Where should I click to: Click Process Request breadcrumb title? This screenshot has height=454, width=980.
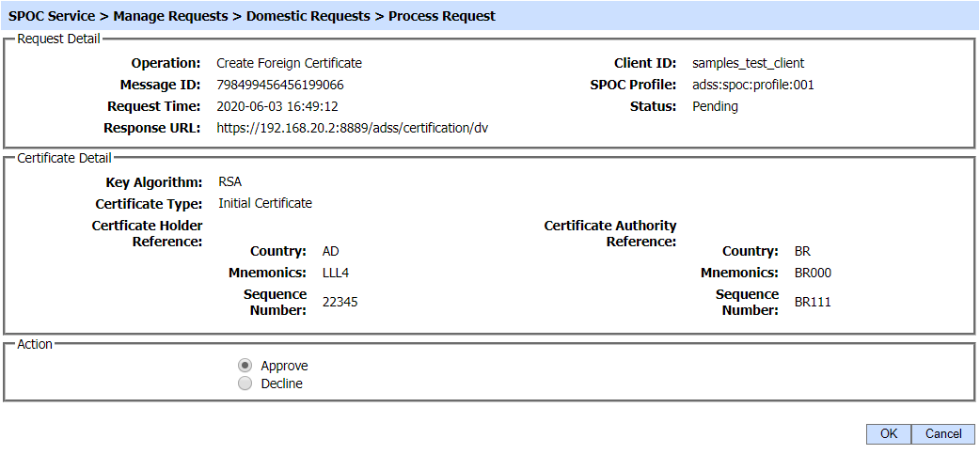(441, 16)
